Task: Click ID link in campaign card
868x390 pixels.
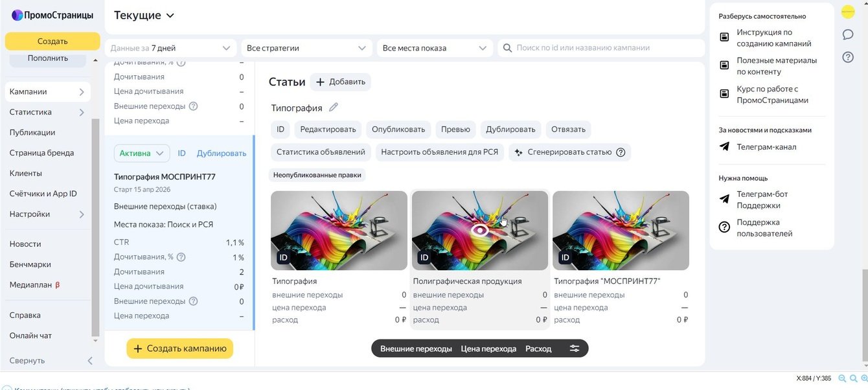Action: [182, 154]
